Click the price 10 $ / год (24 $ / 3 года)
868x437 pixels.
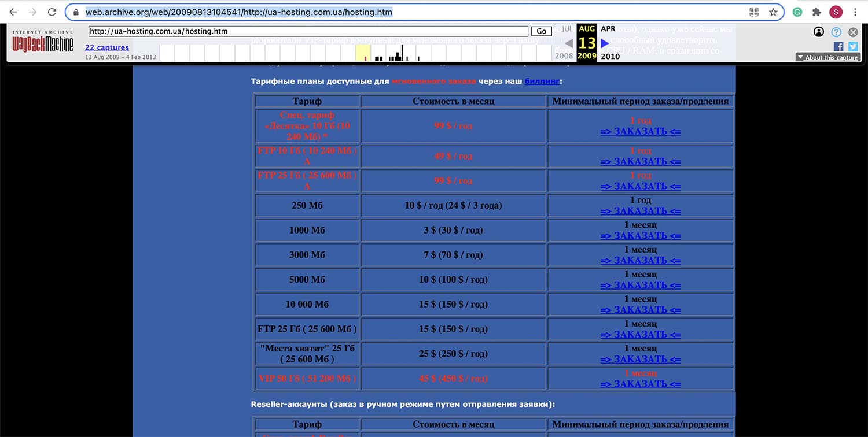(454, 206)
